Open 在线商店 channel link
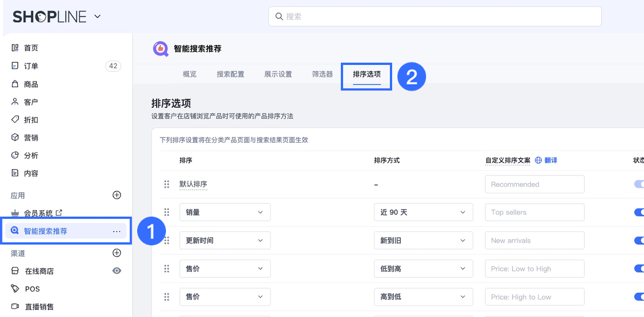The width and height of the screenshot is (644, 317). (x=39, y=271)
